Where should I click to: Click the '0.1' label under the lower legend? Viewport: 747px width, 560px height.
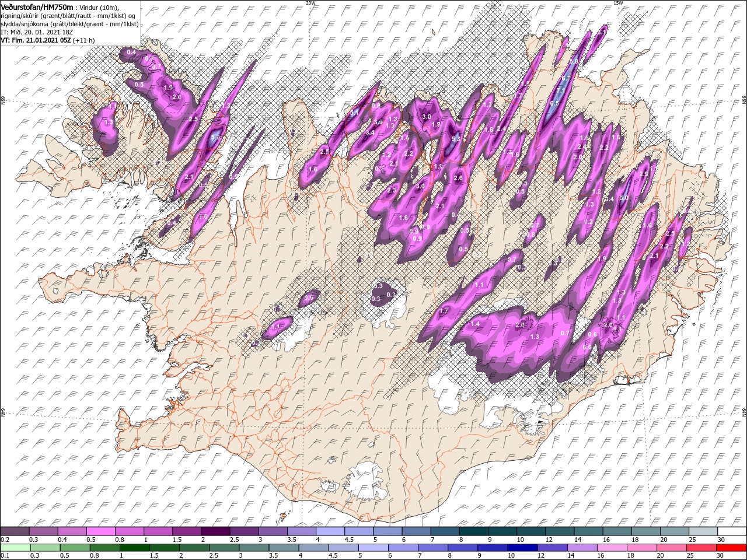pos(5,555)
